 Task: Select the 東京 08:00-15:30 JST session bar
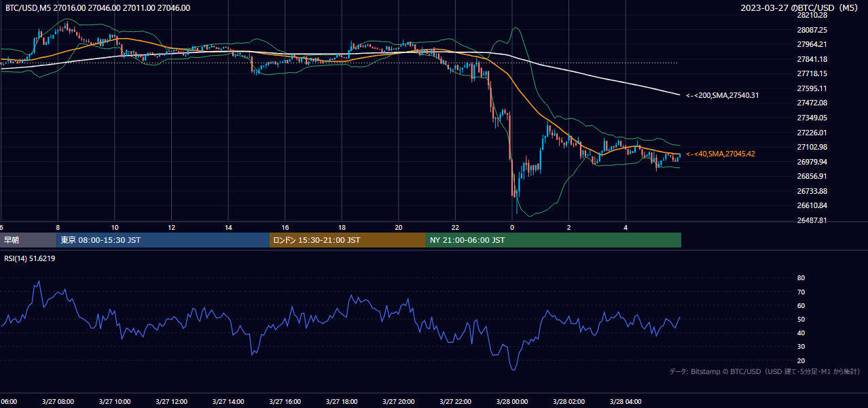tap(164, 240)
